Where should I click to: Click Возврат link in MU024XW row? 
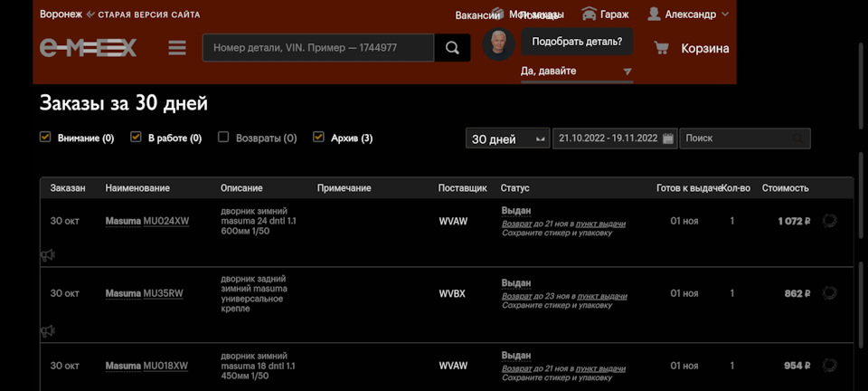(x=516, y=224)
